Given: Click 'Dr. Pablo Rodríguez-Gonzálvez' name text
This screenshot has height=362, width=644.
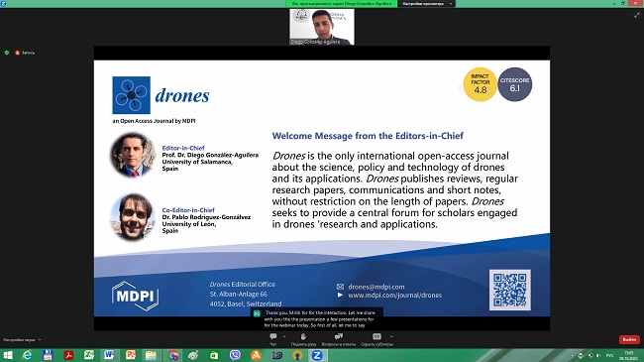Looking at the screenshot, I should (x=206, y=217).
